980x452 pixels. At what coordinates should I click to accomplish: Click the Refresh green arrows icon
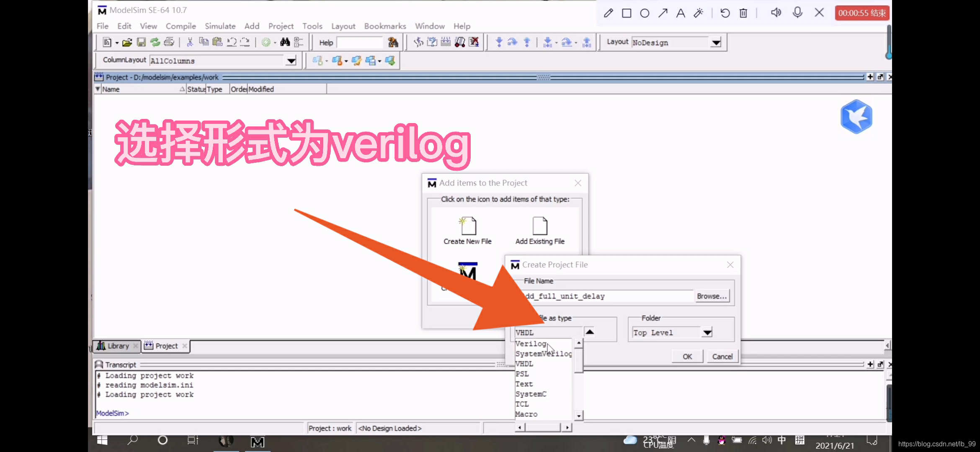coord(155,42)
